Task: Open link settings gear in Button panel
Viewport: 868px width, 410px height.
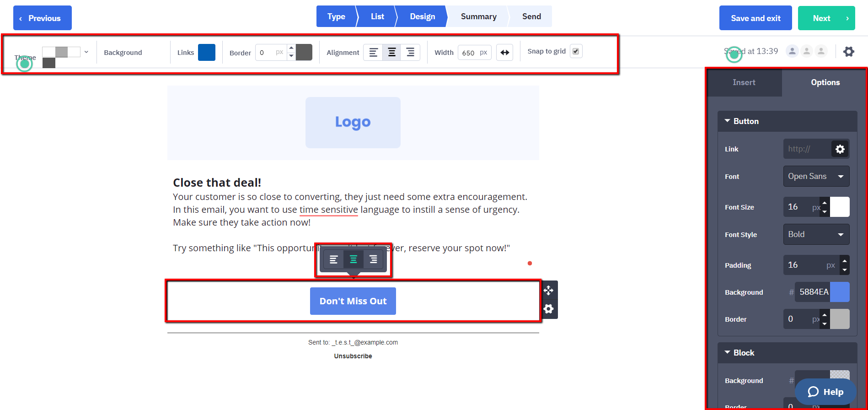Action: coord(840,149)
